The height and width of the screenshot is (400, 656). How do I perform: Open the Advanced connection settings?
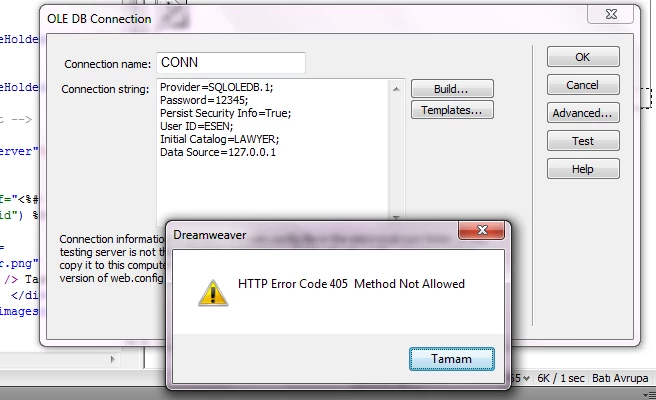[x=583, y=113]
